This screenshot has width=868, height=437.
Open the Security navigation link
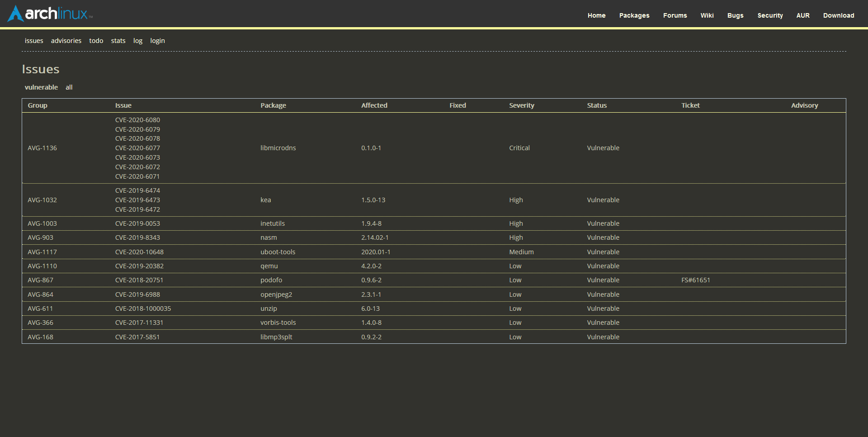click(x=770, y=15)
